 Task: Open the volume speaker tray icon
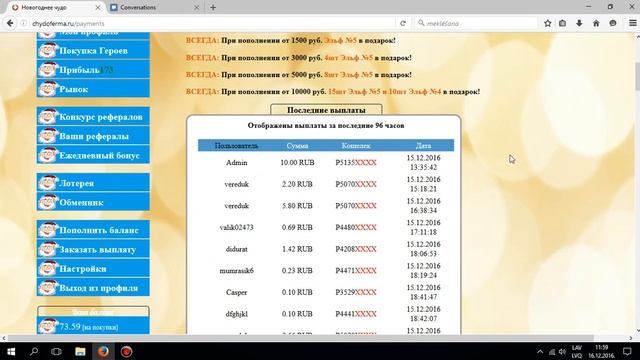pyautogui.click(x=562, y=351)
